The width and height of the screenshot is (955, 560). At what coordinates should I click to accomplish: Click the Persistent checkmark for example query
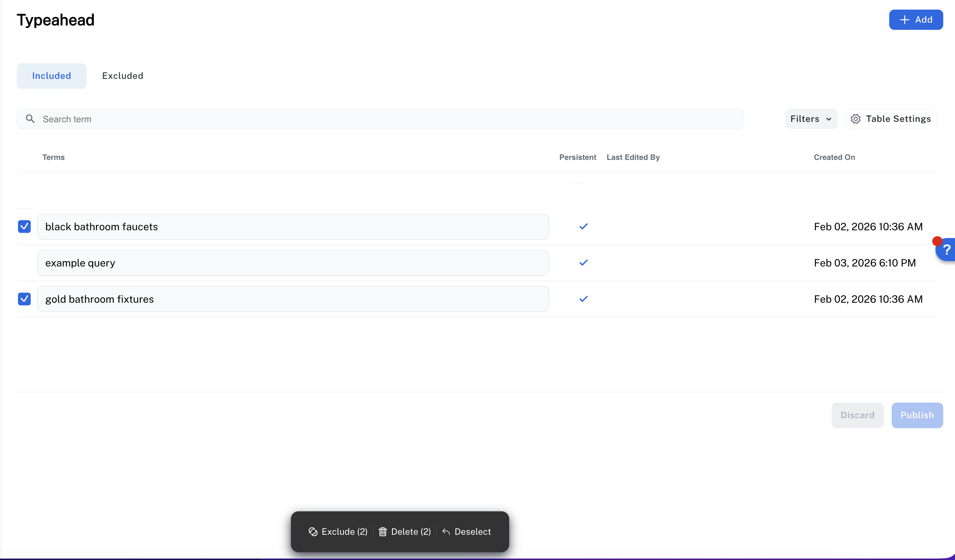583,263
